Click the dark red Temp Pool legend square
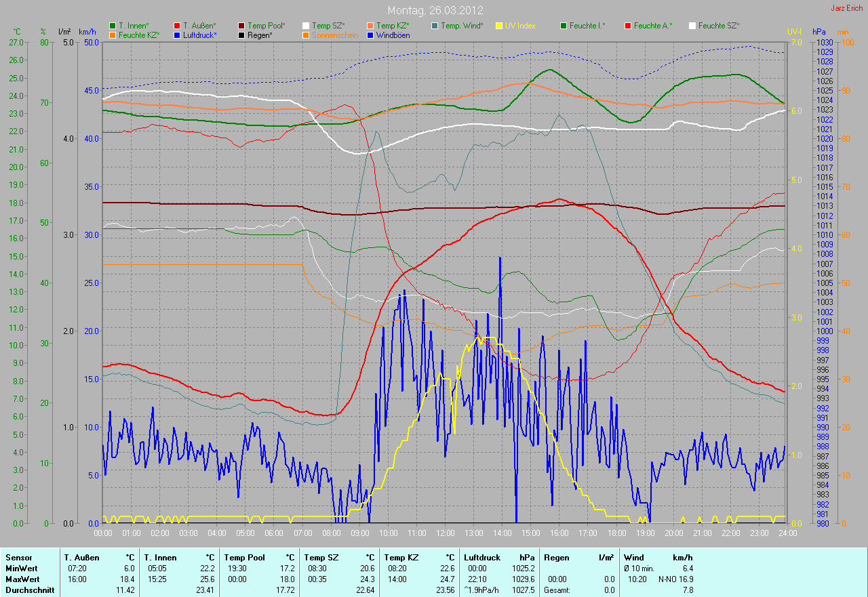The height and width of the screenshot is (597, 868). click(241, 26)
